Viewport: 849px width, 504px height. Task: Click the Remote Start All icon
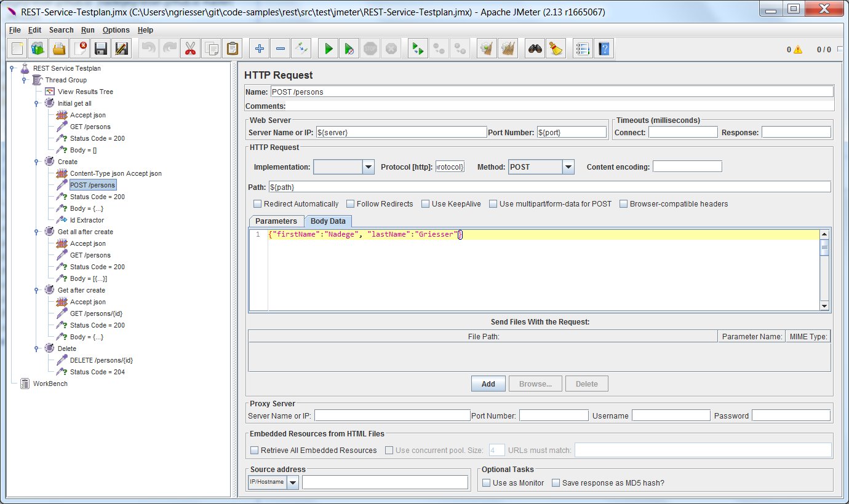click(x=418, y=49)
